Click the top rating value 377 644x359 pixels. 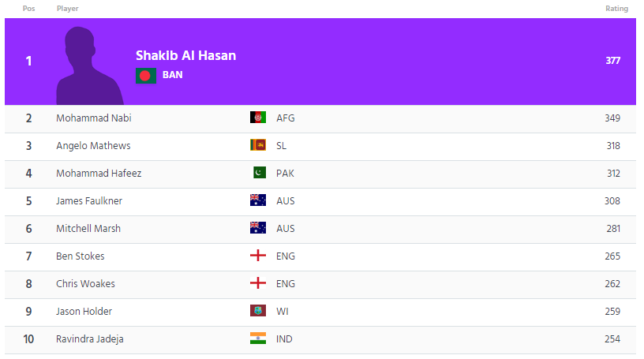click(x=612, y=61)
